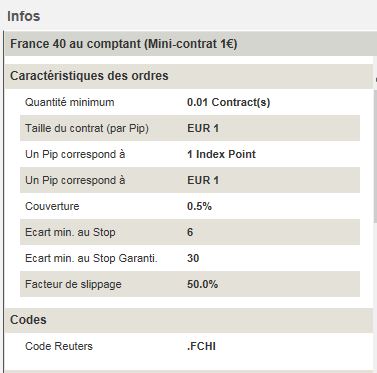The image size is (377, 373).
Task: Select the value 6 for stop distance
Action: click(x=190, y=232)
